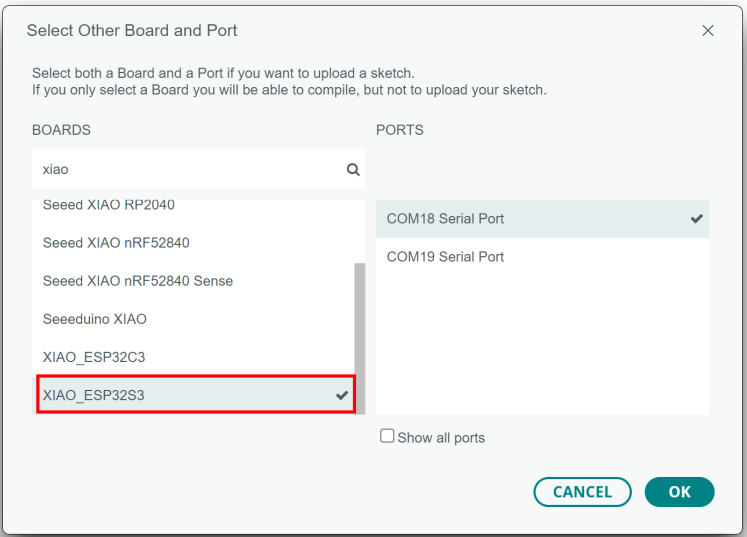Click the checkmark beside XIAO_ESP32S3
This screenshot has width=747, height=537.
[x=342, y=396]
